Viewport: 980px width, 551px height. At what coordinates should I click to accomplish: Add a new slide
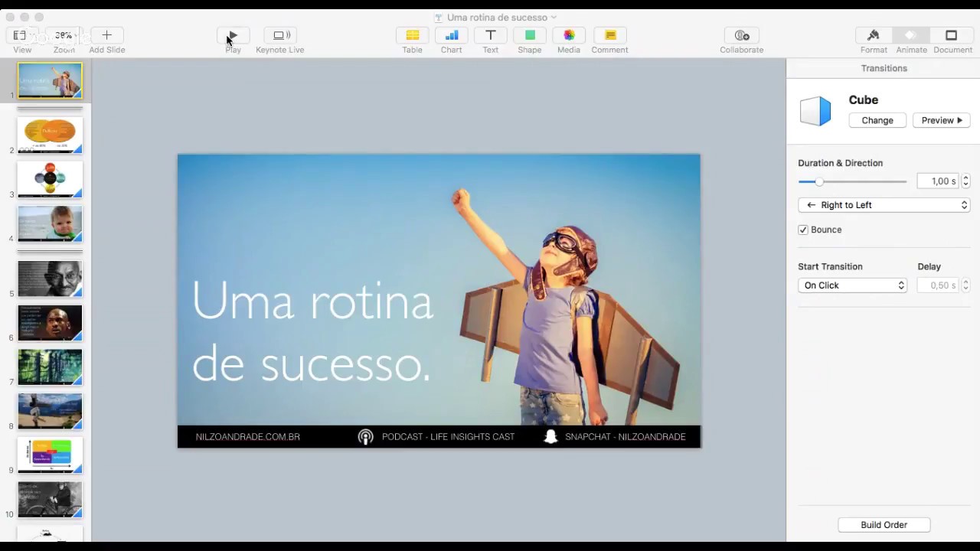(107, 35)
